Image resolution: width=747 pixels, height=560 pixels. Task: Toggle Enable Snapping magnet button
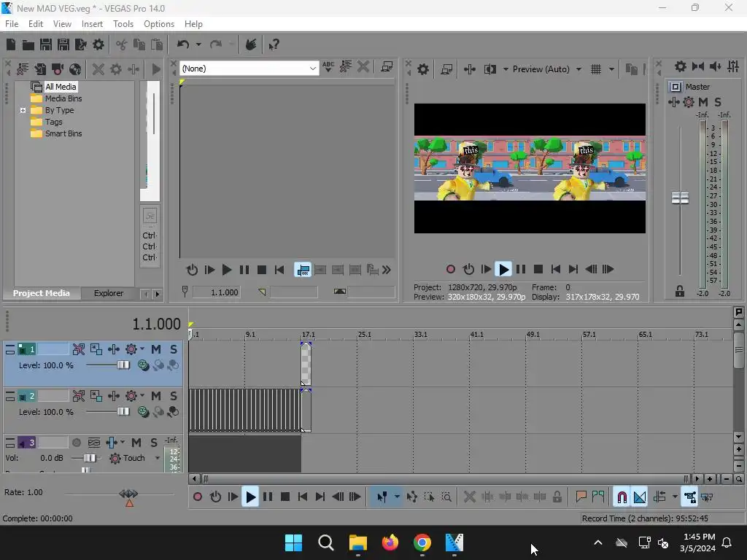point(622,497)
